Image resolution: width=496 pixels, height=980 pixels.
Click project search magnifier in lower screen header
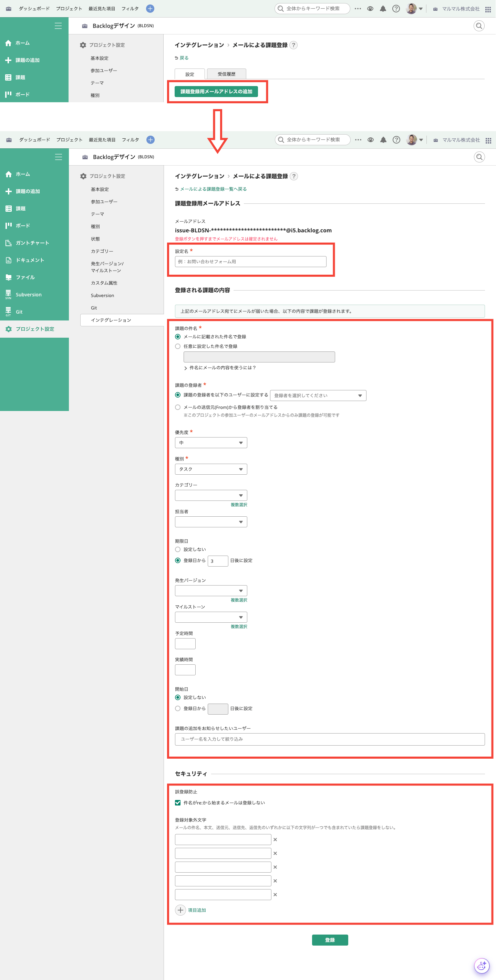tap(479, 157)
